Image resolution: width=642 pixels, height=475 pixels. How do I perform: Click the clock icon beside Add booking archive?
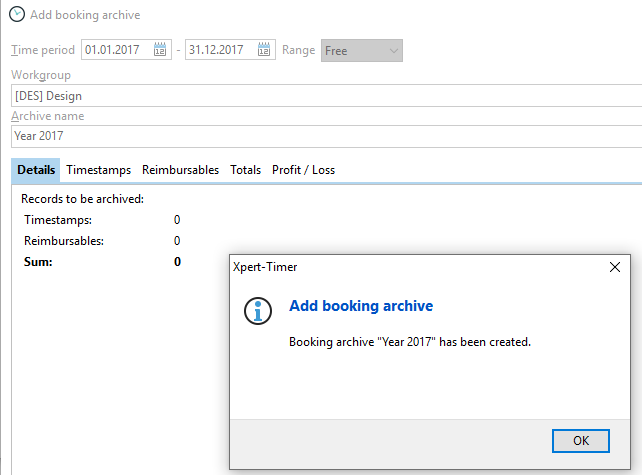(16, 15)
